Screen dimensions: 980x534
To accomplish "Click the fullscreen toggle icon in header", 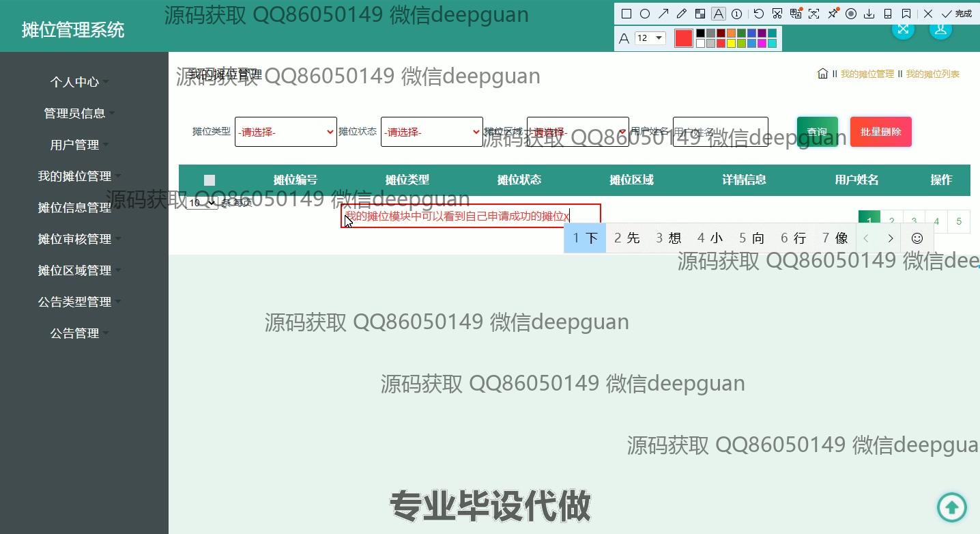I will (903, 29).
